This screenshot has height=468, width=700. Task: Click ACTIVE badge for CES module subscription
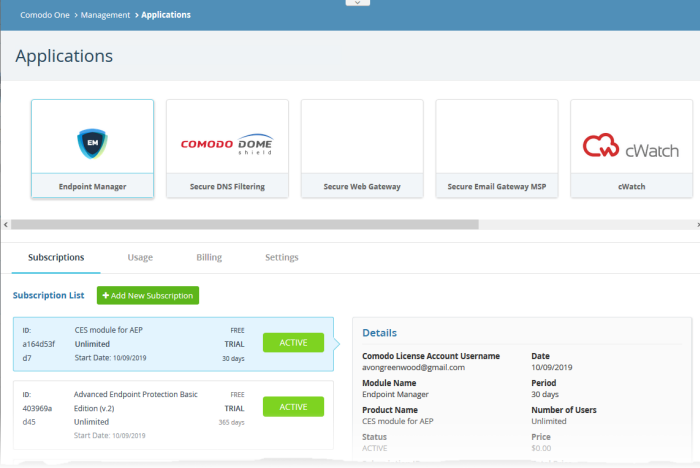(x=293, y=343)
